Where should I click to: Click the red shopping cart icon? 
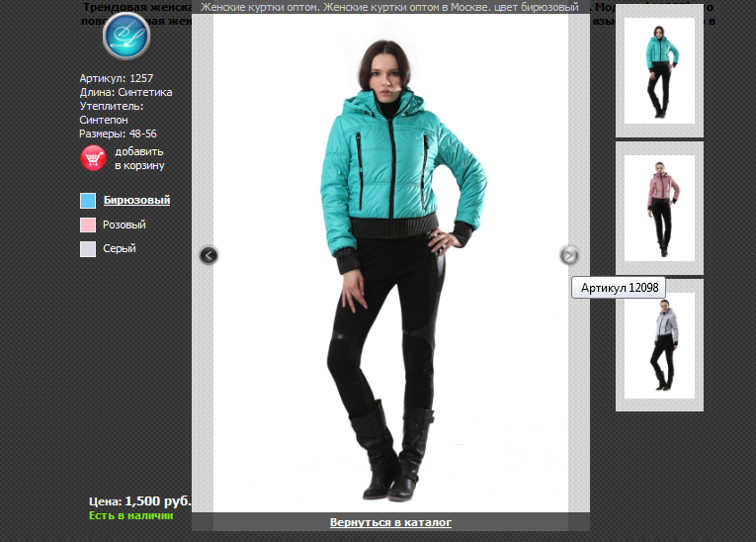[x=94, y=158]
